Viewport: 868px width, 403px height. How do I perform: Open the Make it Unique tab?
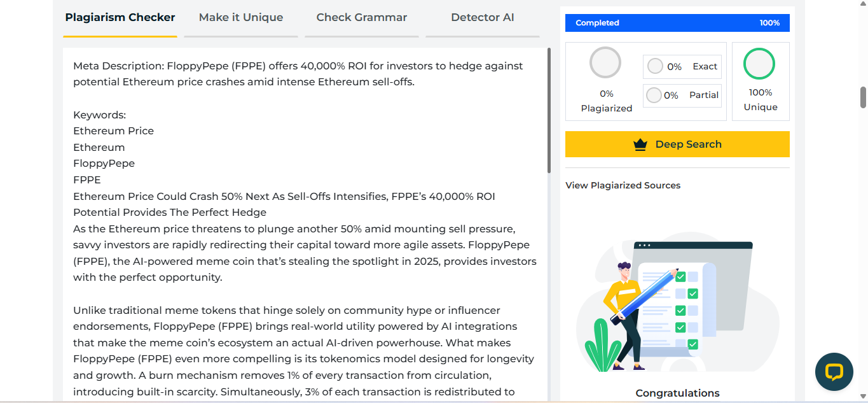[241, 18]
